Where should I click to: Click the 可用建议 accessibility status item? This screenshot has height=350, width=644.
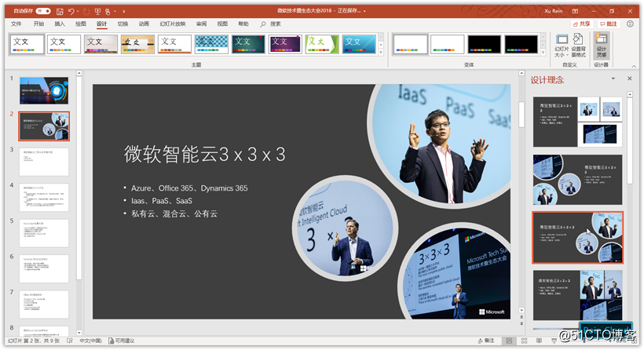point(122,341)
